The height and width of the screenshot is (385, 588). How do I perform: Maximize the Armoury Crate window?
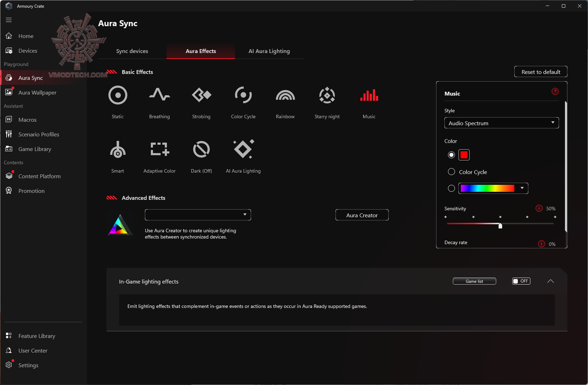coord(564,6)
